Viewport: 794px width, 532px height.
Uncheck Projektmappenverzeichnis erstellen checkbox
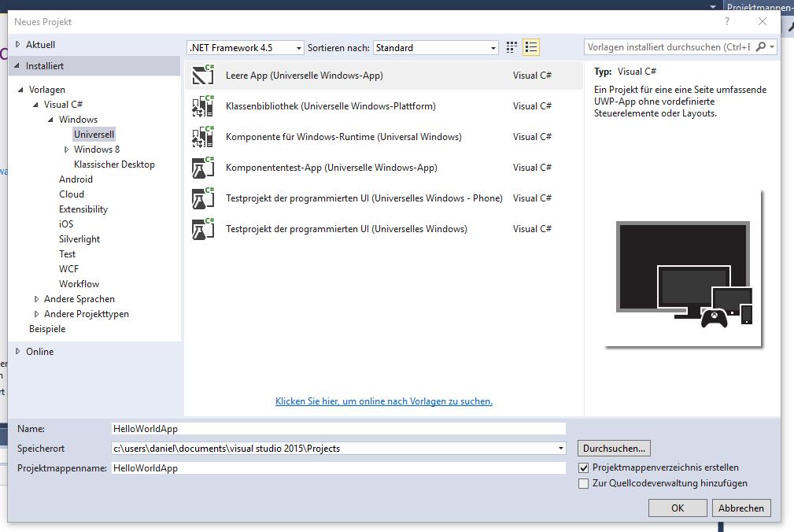[x=583, y=467]
